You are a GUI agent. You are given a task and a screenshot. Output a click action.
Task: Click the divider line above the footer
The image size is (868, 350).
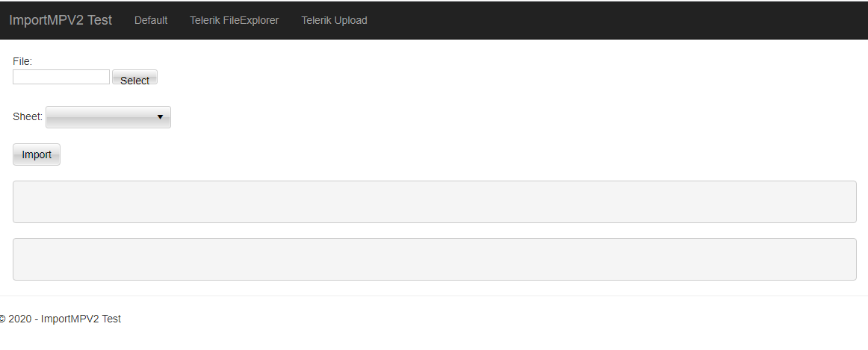[434, 296]
